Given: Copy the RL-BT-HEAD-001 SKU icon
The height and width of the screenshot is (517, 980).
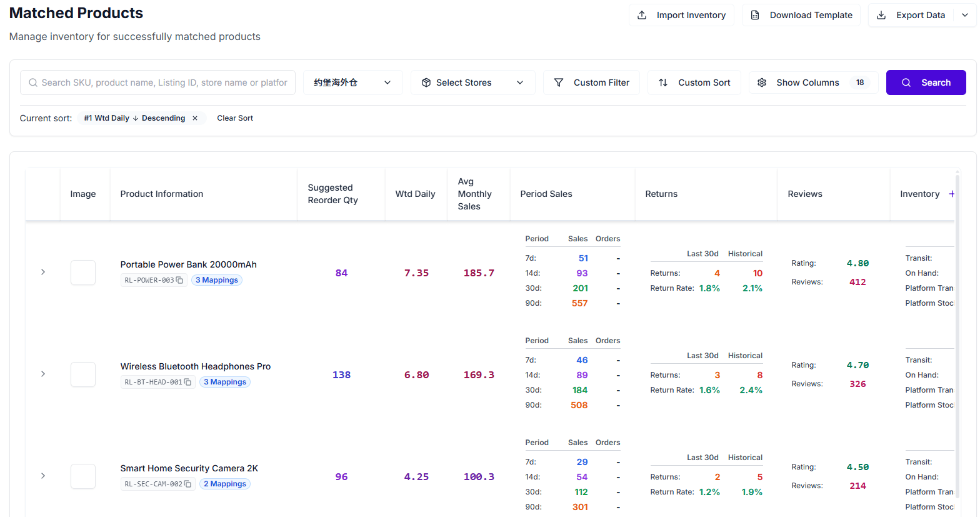Looking at the screenshot, I should pyautogui.click(x=187, y=382).
